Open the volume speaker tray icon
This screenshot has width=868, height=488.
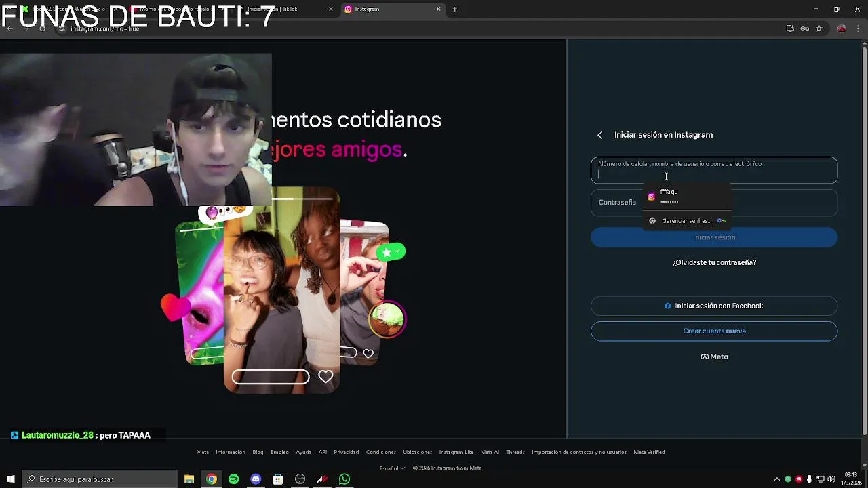[832, 479]
